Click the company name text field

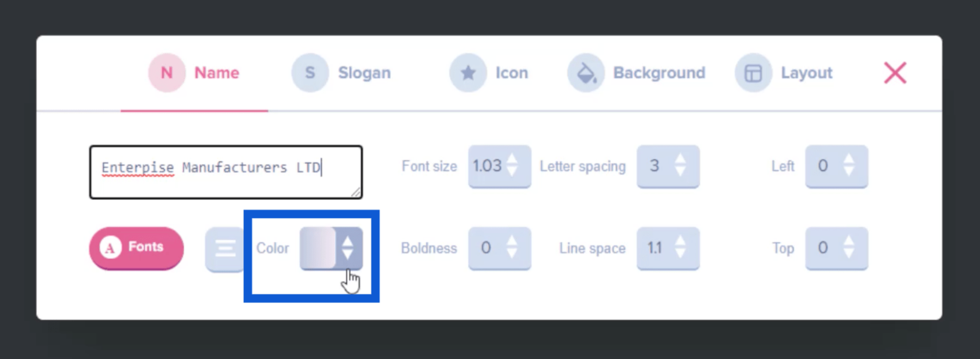coord(226,172)
